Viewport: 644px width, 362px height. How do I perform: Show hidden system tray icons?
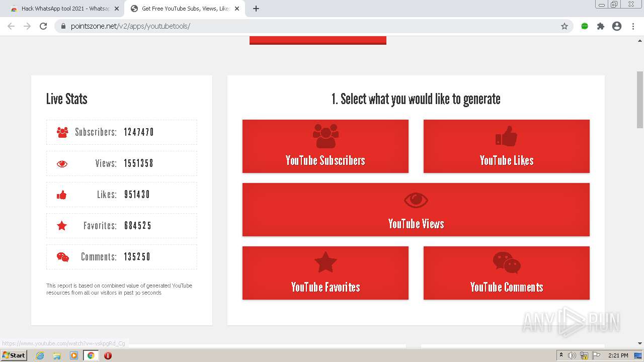(561, 355)
